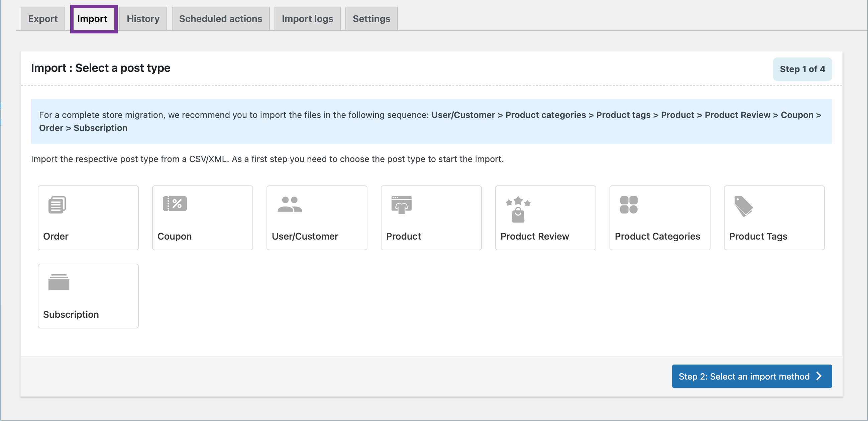Open the Export tab

[x=43, y=19]
